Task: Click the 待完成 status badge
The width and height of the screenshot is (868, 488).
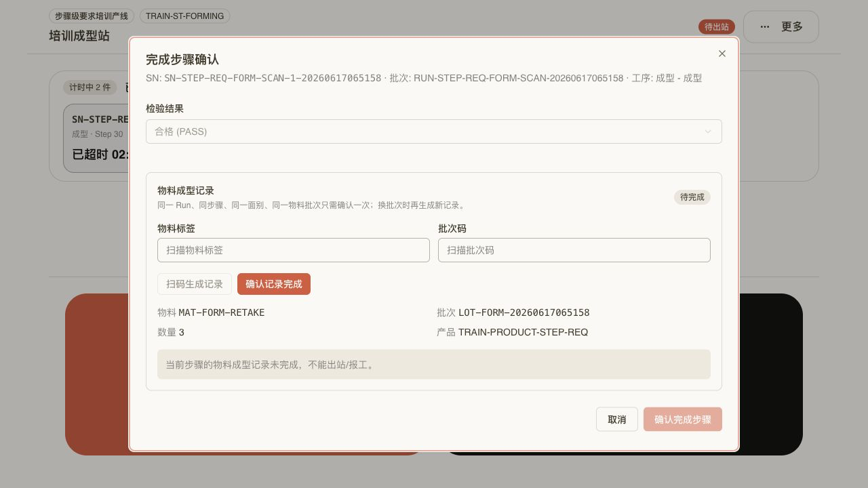Action: [x=692, y=197]
